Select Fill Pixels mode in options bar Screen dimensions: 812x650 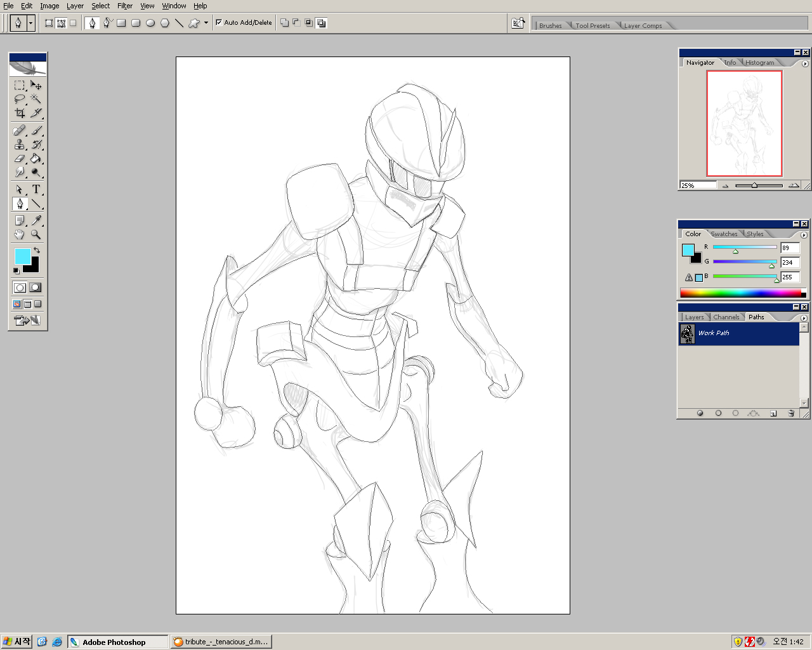[73, 23]
